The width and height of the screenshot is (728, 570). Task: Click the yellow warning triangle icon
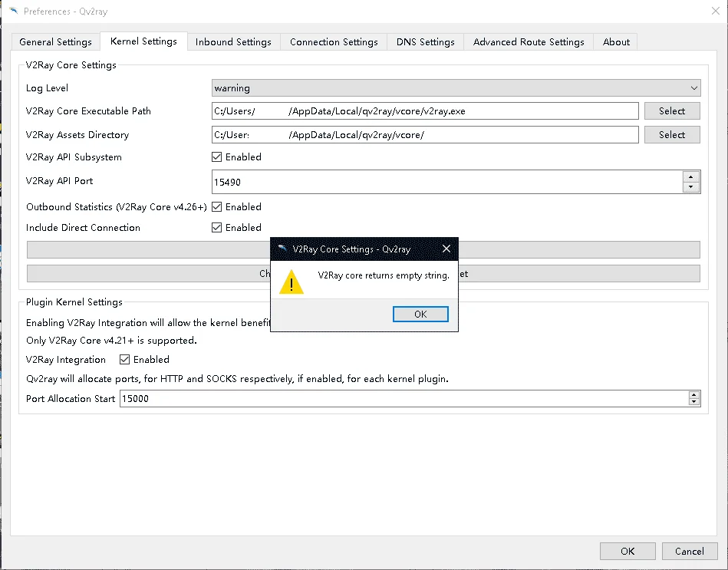coord(291,282)
